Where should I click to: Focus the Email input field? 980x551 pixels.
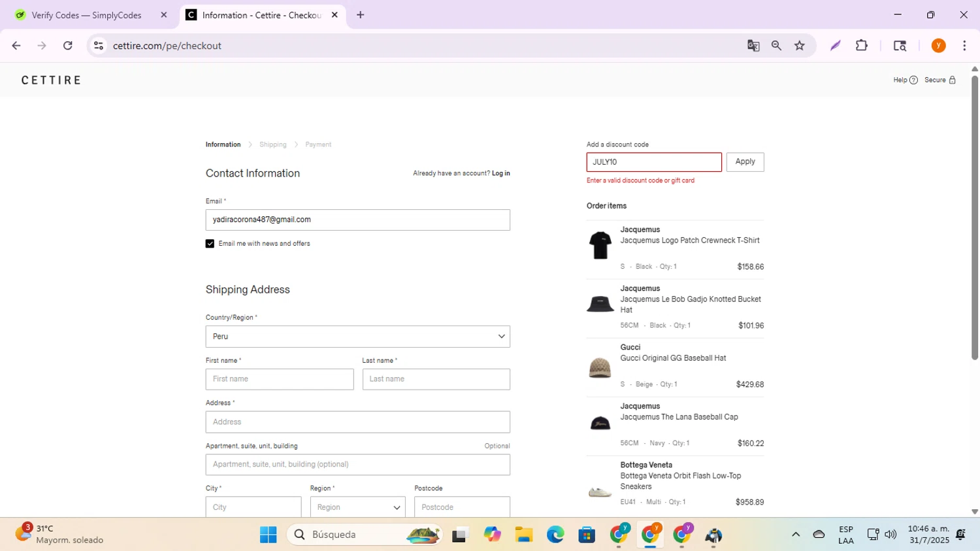[x=358, y=220]
